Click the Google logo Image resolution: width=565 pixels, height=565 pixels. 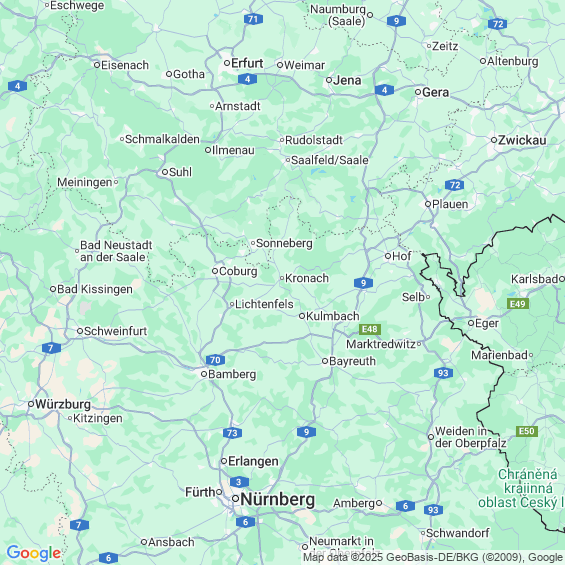34,553
